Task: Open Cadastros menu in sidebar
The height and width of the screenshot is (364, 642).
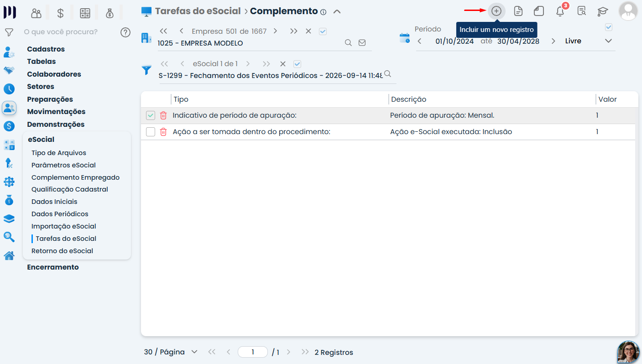Action: (46, 49)
